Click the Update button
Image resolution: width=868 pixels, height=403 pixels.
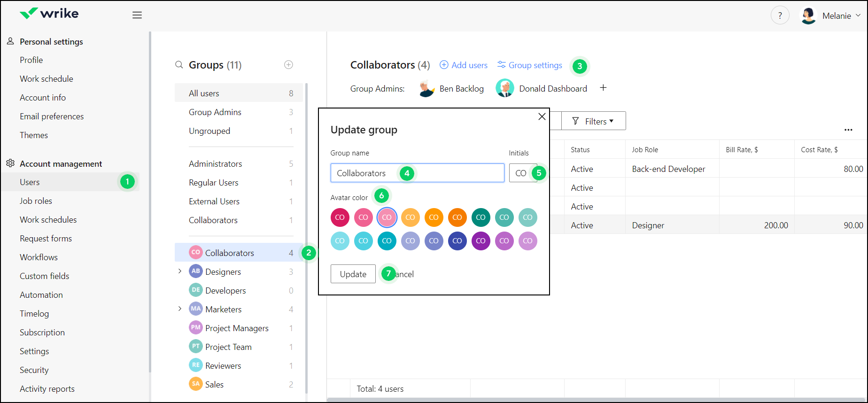click(353, 274)
